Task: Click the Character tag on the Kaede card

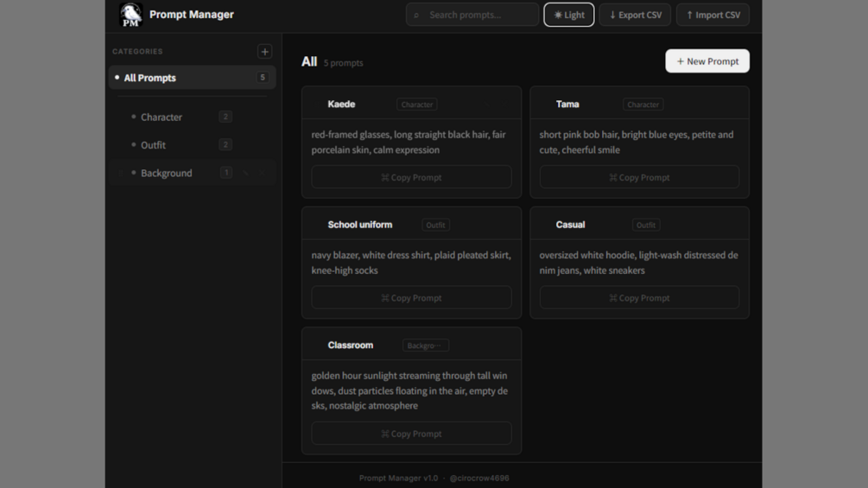Action: (417, 104)
